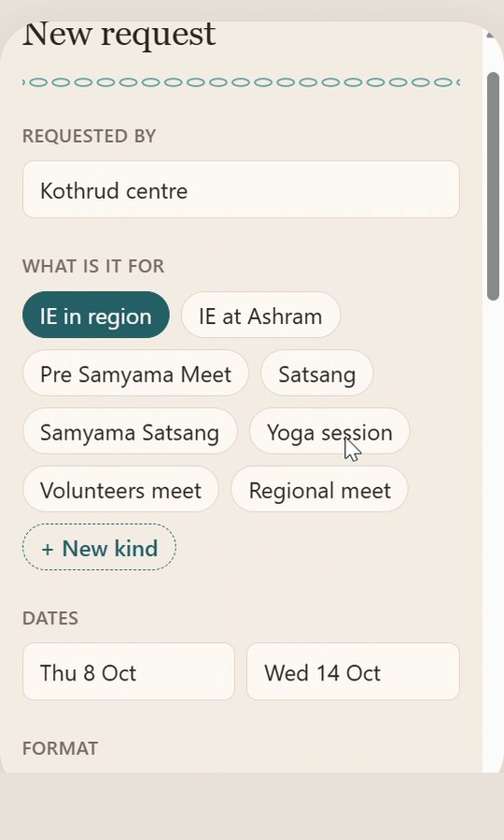Choose the Yoga session chip
The width and height of the screenshot is (504, 840).
(329, 431)
